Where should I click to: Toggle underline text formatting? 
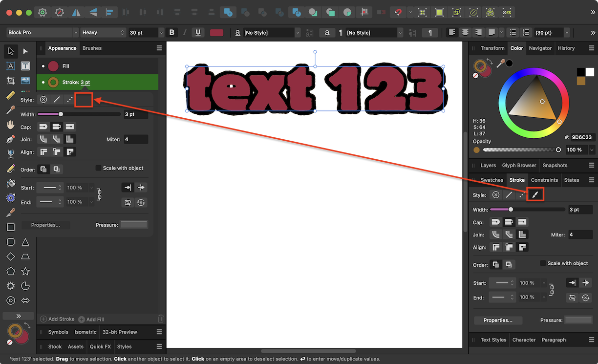198,32
